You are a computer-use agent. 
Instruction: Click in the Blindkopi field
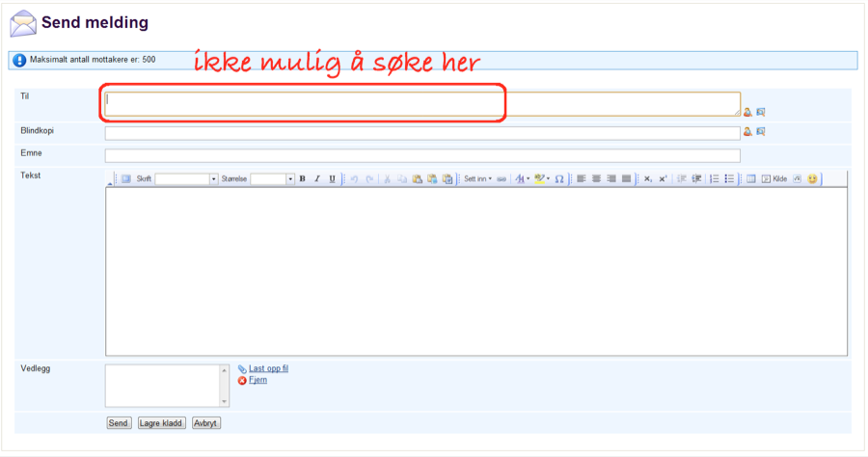pyautogui.click(x=422, y=133)
